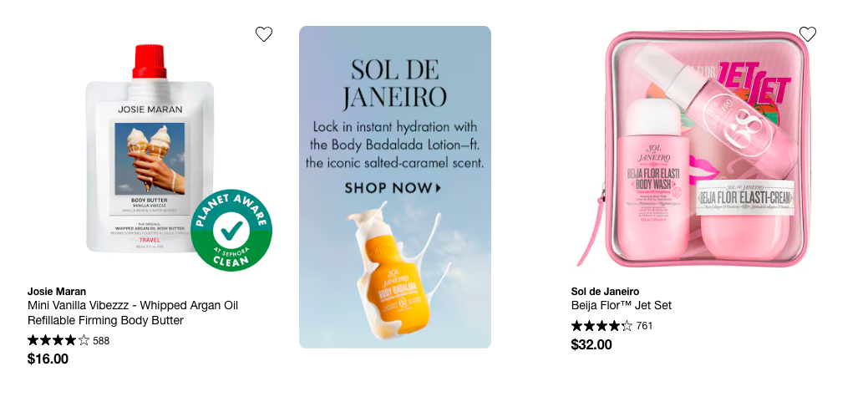Open Mini Vanilla Vibezzz body butter title link

[133, 313]
